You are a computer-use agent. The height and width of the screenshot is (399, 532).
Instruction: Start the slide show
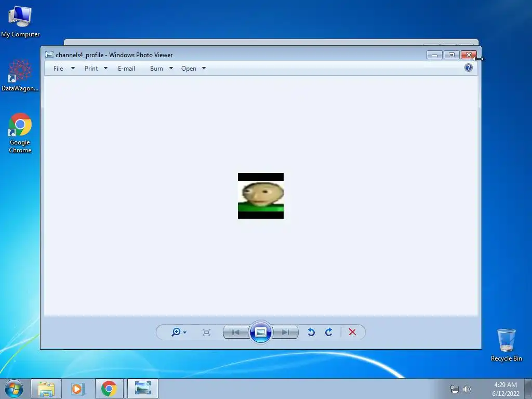261,332
